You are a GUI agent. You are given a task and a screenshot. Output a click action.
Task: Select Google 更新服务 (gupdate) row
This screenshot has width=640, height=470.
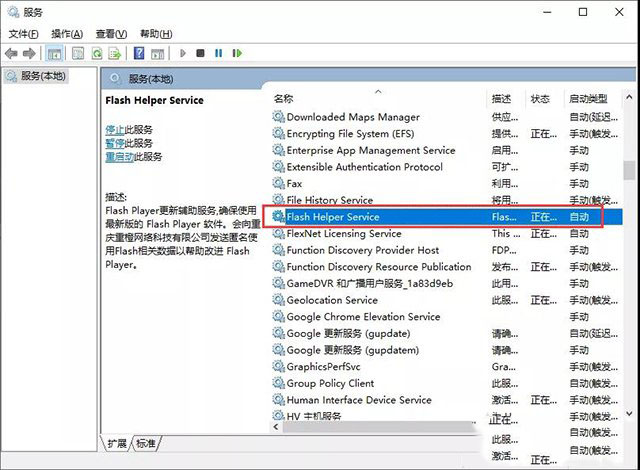(x=447, y=334)
